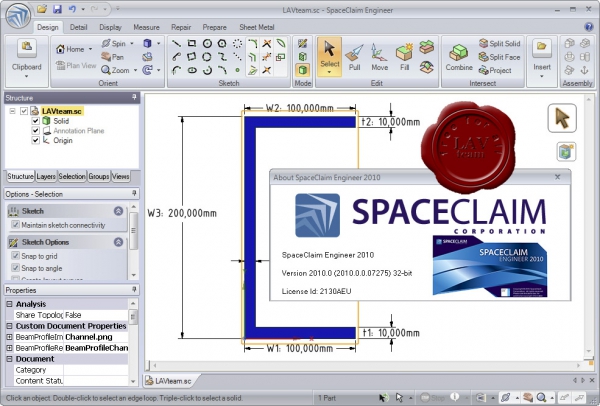Open the Sheet Metal ribbon tab
Viewport: 600px width, 406px height.
[256, 27]
